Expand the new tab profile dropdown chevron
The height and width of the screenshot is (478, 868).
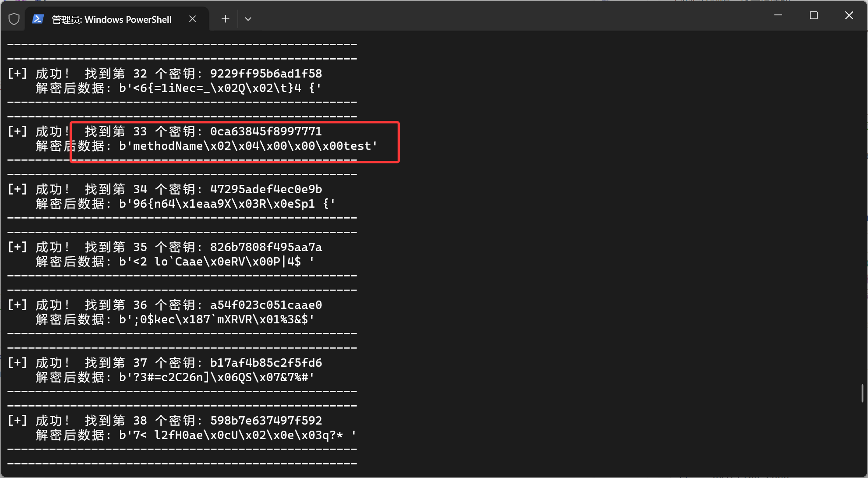248,19
